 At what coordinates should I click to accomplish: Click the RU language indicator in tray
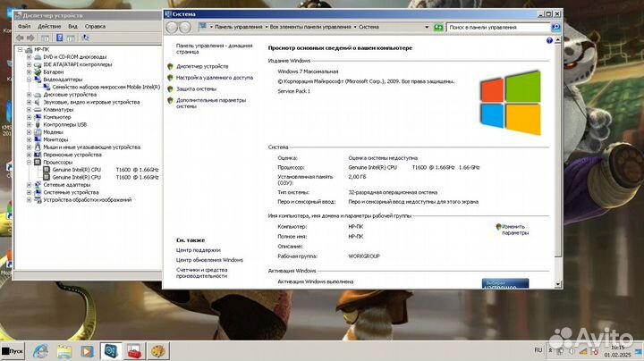[x=538, y=350]
